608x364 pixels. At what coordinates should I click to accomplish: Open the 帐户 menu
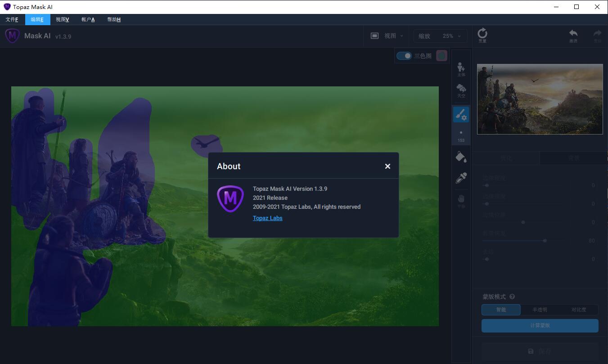click(x=88, y=19)
